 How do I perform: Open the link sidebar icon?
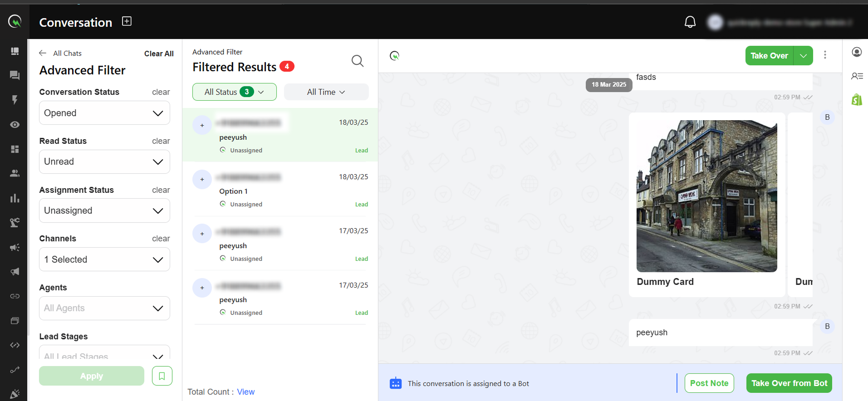[x=15, y=296]
